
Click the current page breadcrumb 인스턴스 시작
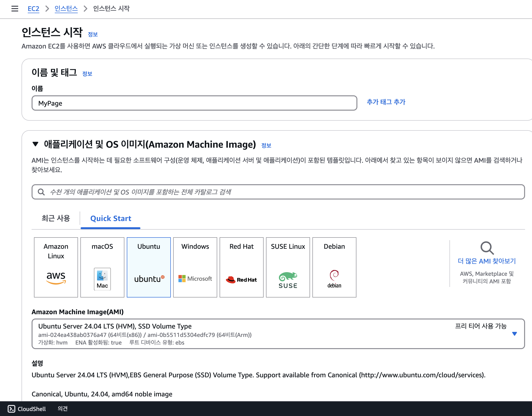(111, 9)
